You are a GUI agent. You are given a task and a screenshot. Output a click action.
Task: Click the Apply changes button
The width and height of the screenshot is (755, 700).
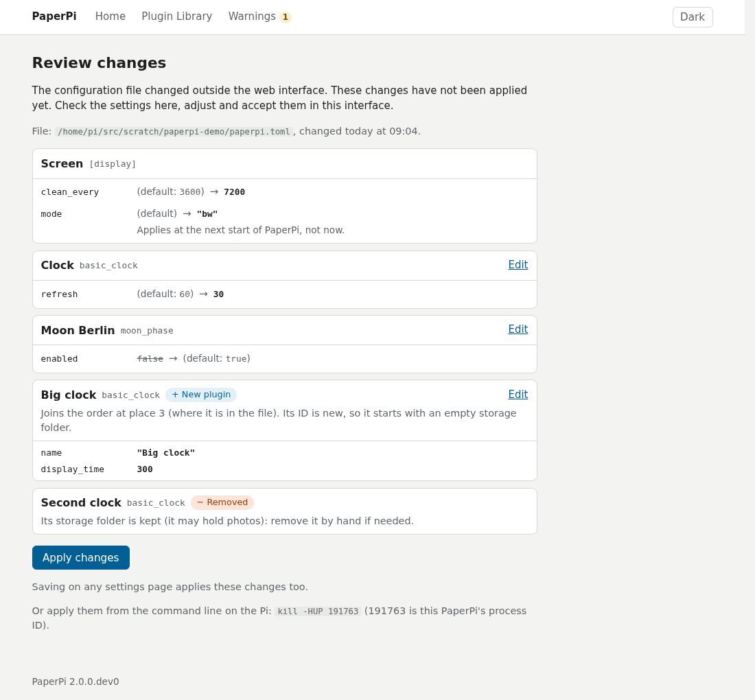point(81,557)
